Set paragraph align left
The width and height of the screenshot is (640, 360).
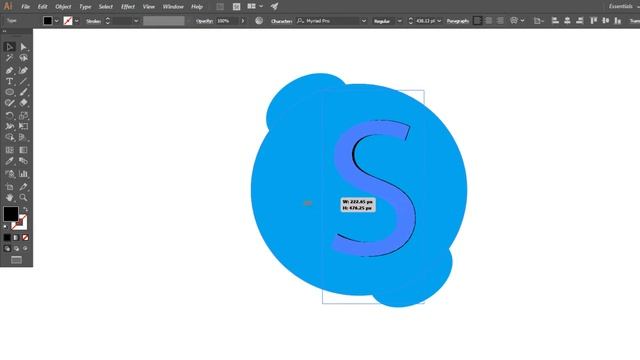(x=477, y=21)
